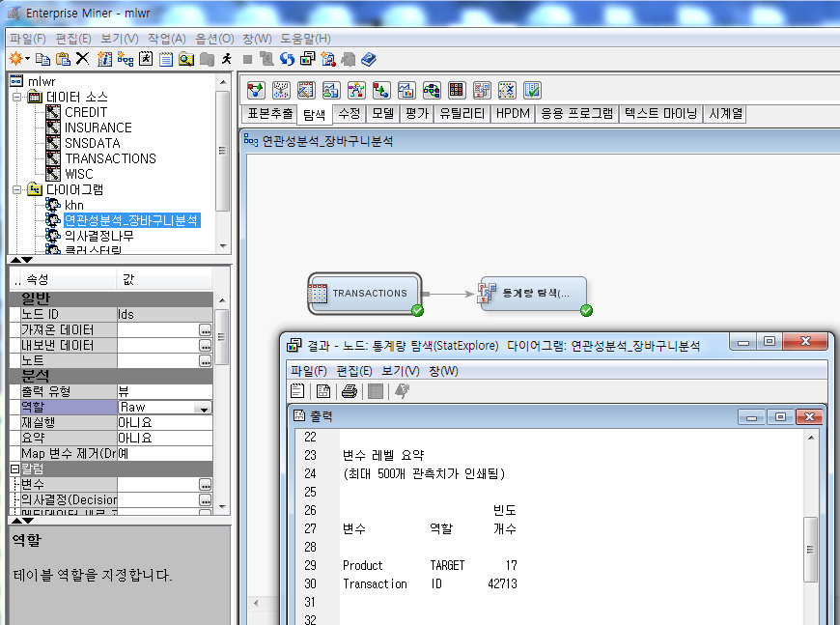Image resolution: width=840 pixels, height=625 pixels.
Task: Collapse the 다이어그램 tree node
Action: point(17,189)
